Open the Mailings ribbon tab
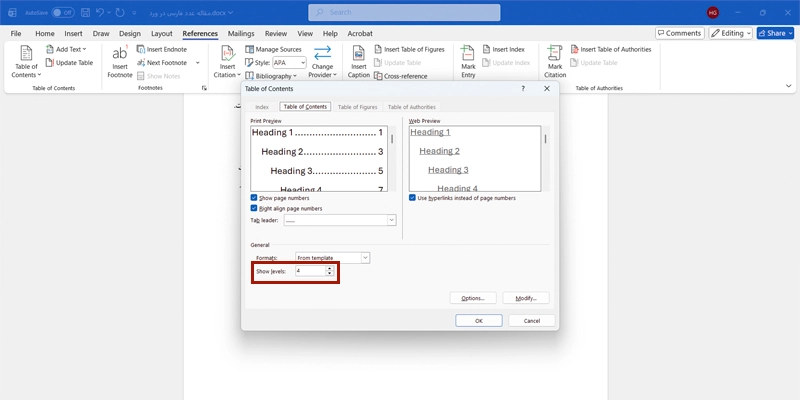 point(240,33)
